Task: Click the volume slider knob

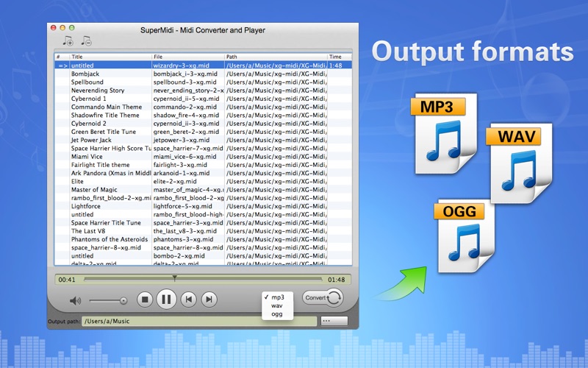Action: click(123, 300)
